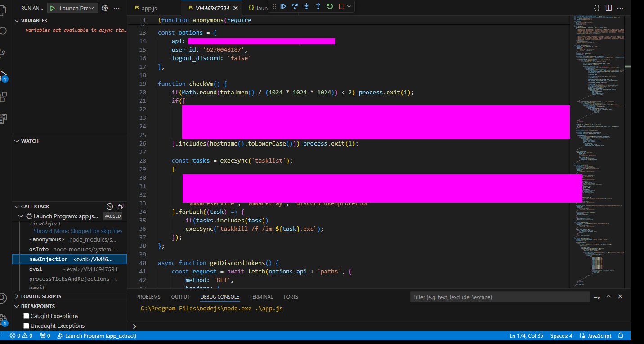Open the Accounts menu in the activity bar
This screenshot has width=644, height=344.
click(x=3, y=298)
